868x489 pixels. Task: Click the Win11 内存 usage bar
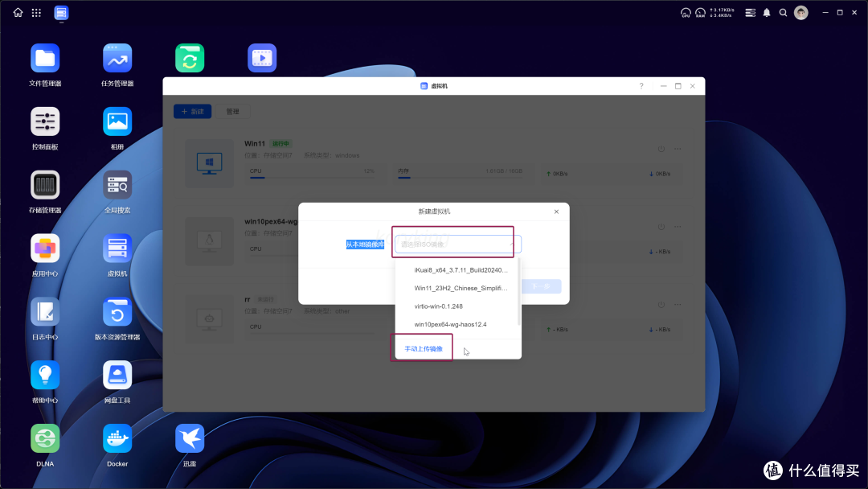point(460,177)
